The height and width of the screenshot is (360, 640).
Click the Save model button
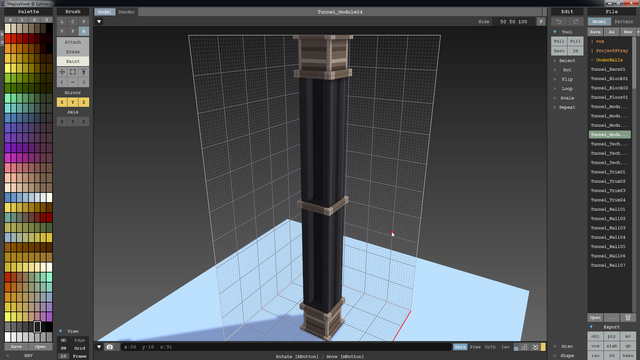click(x=595, y=32)
